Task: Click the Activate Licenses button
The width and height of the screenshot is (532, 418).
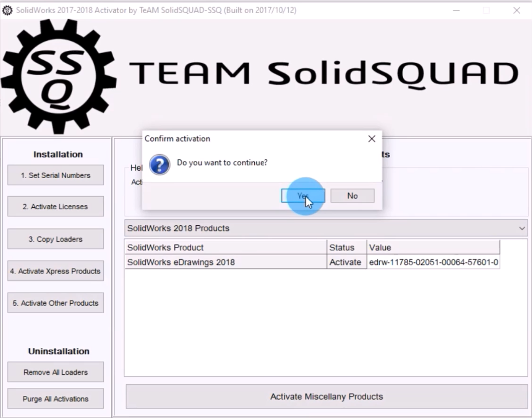Action: (x=55, y=206)
